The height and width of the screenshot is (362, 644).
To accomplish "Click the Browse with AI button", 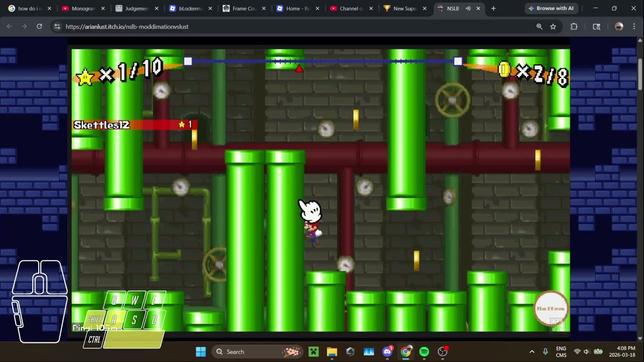I will [550, 9].
